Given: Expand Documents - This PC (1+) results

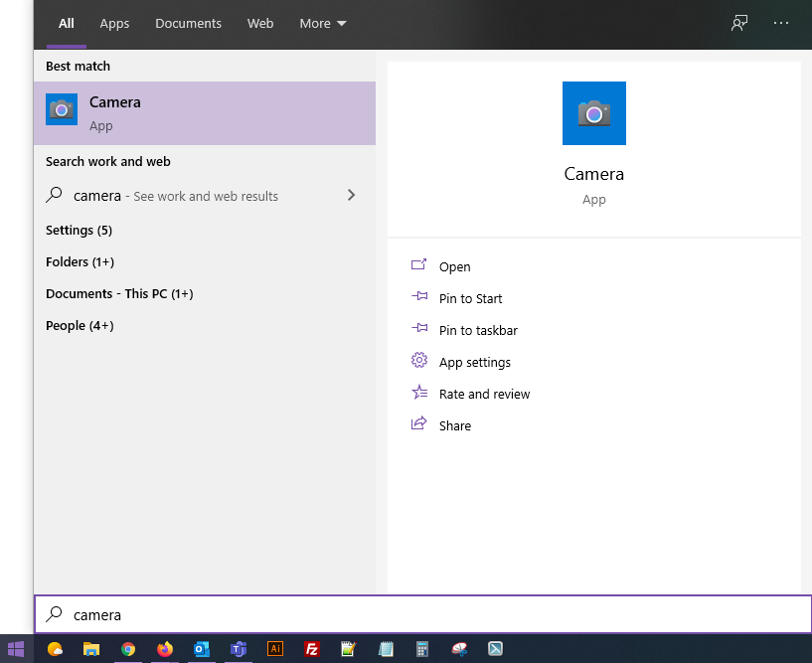Looking at the screenshot, I should tap(119, 293).
